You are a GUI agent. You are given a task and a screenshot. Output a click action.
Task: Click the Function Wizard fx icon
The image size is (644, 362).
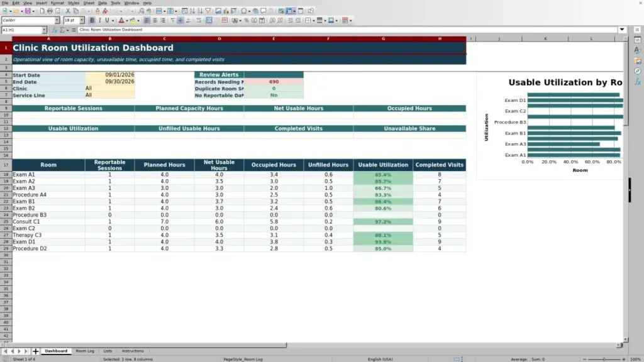[54, 30]
